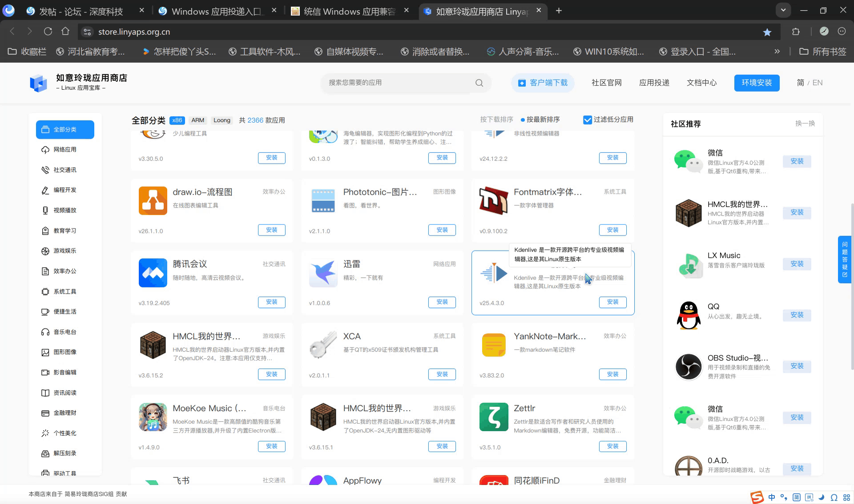Open the 收藏栏 bookmarks folder
The width and height of the screenshot is (854, 504).
(x=28, y=52)
